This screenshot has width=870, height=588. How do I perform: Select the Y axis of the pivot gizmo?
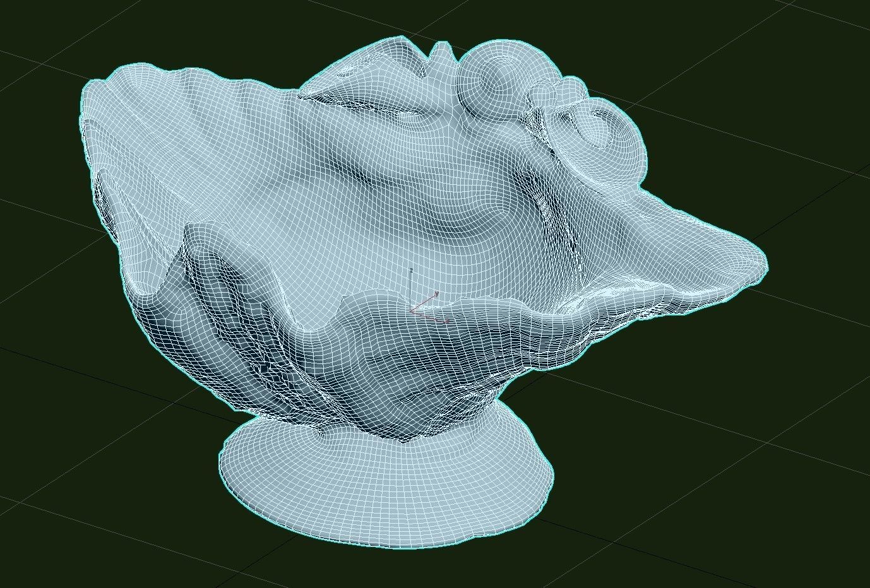pyautogui.click(x=424, y=302)
